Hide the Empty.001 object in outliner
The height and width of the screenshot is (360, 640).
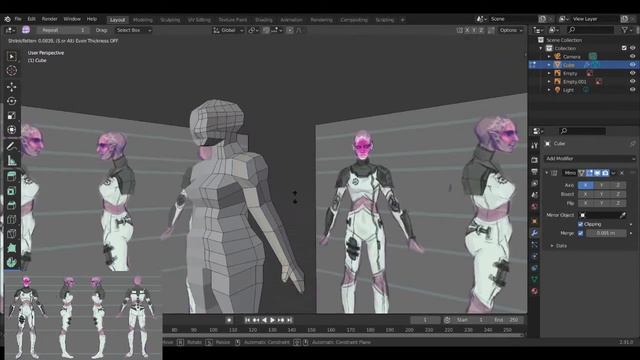tap(632, 82)
